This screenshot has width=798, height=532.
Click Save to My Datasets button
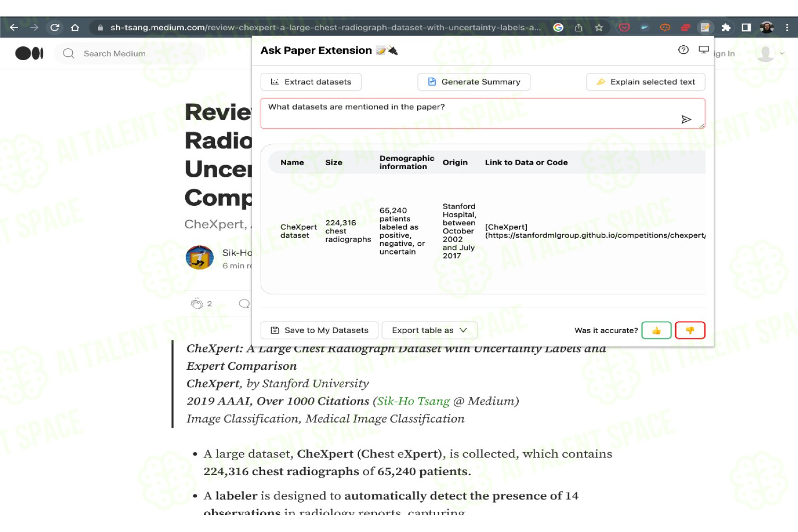point(319,330)
